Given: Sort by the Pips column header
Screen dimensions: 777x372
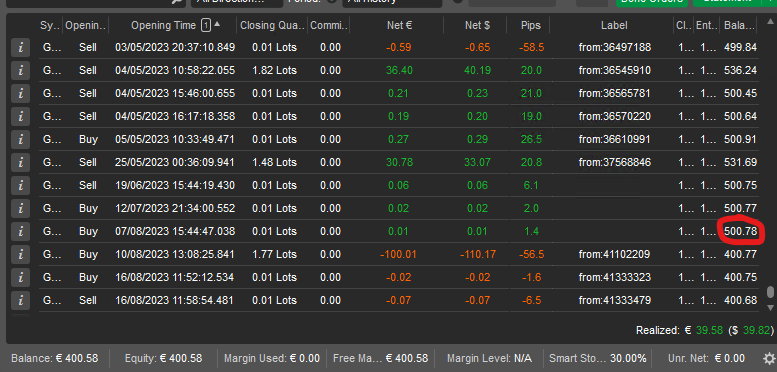Looking at the screenshot, I should (531, 25).
